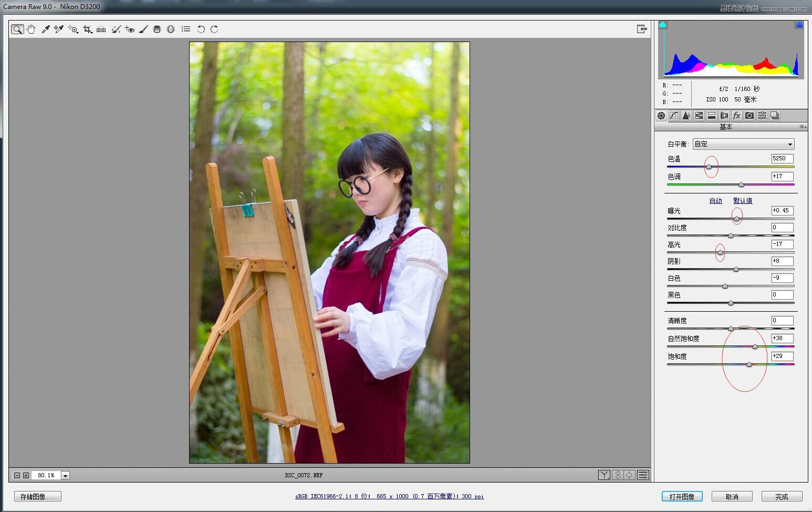Toggle the highlight clipping warning in histogram
Screen dimensions: 812x512
pyautogui.click(x=799, y=25)
